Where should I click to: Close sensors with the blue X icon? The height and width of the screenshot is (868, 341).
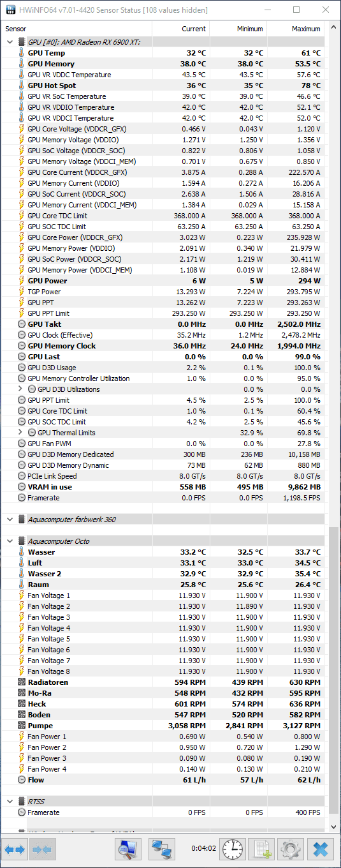coord(321,849)
